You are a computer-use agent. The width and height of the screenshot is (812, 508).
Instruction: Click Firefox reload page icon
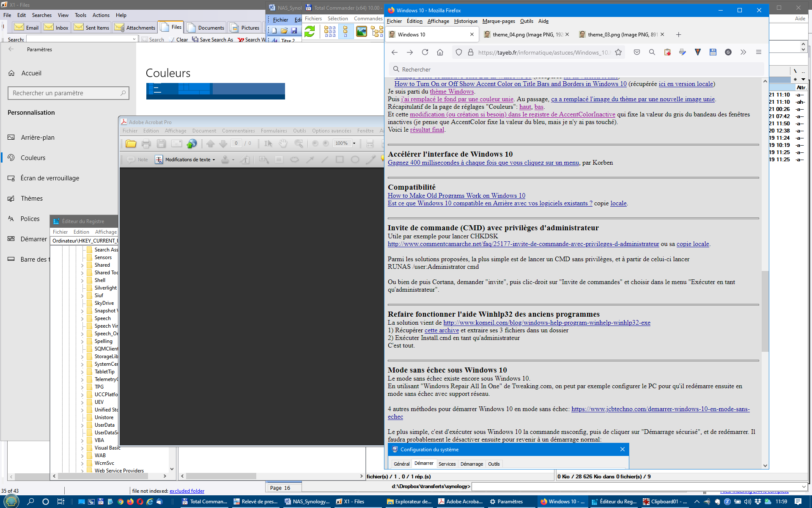click(425, 52)
